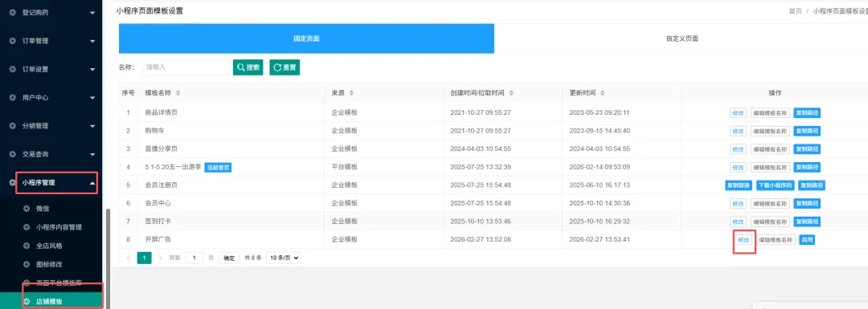
Task: Focus the 名称 search input field
Action: [x=187, y=67]
